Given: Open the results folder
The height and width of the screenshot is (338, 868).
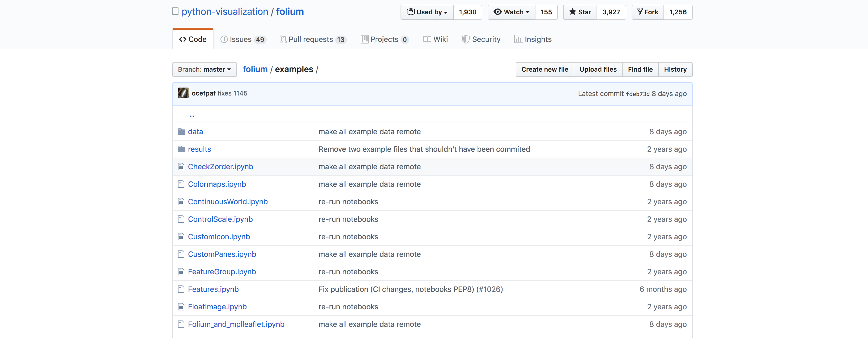Looking at the screenshot, I should (199, 149).
